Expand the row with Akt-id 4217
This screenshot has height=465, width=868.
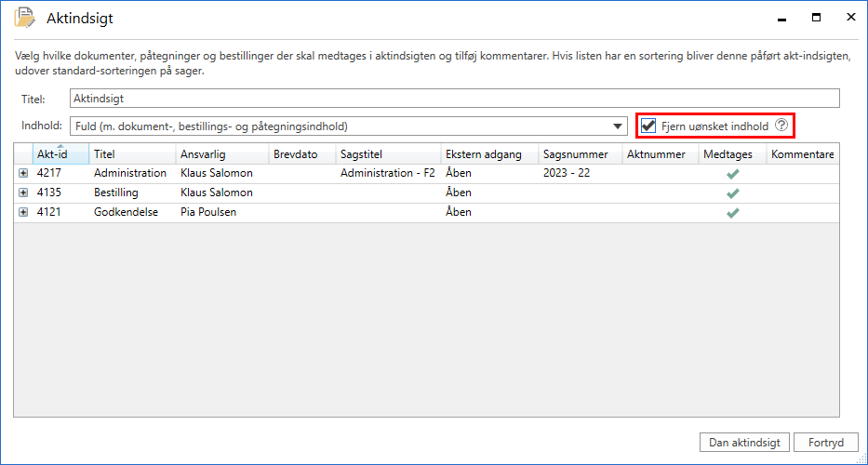[x=23, y=174]
